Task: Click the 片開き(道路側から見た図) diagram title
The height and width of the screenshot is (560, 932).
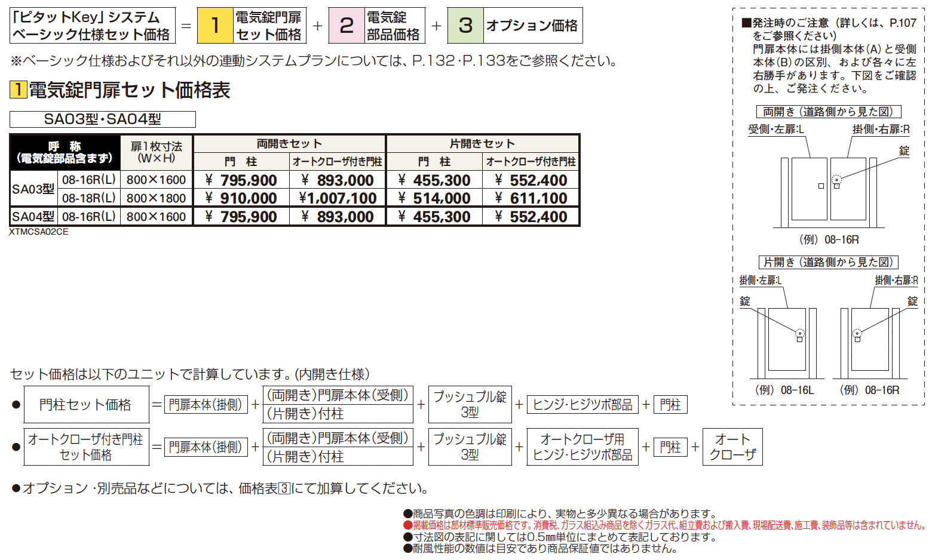Action: click(828, 262)
